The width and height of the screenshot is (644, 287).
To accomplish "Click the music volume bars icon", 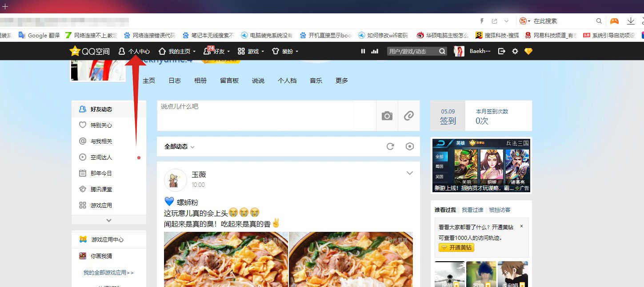I will [x=375, y=52].
